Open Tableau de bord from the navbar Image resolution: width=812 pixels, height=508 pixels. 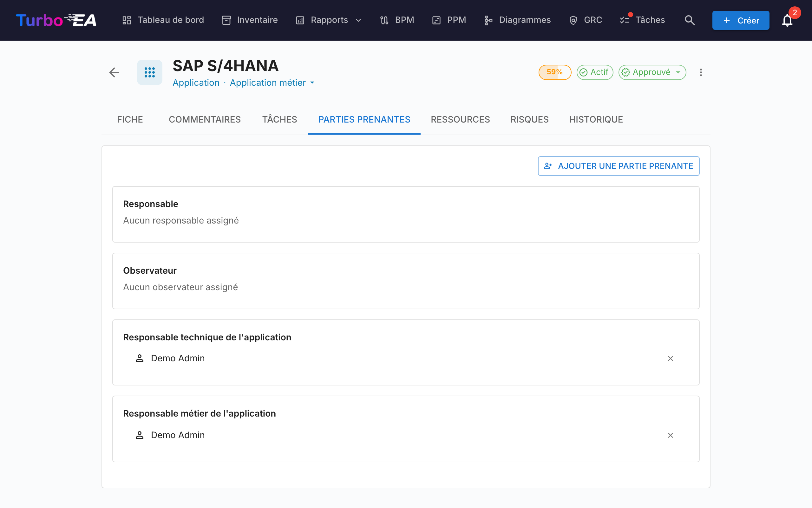[163, 20]
